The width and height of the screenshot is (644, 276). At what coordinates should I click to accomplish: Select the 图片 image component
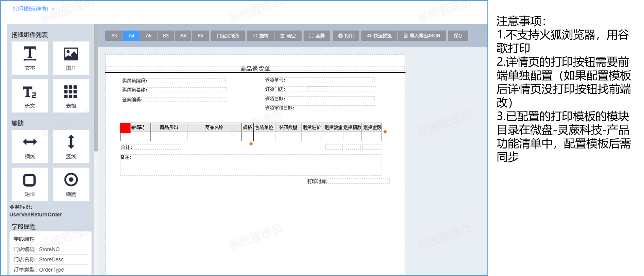pos(71,58)
